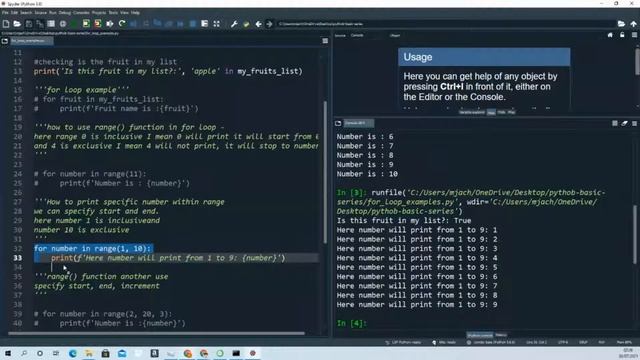Run the current selection or line
This screenshot has height=360, width=640.
click(110, 24)
